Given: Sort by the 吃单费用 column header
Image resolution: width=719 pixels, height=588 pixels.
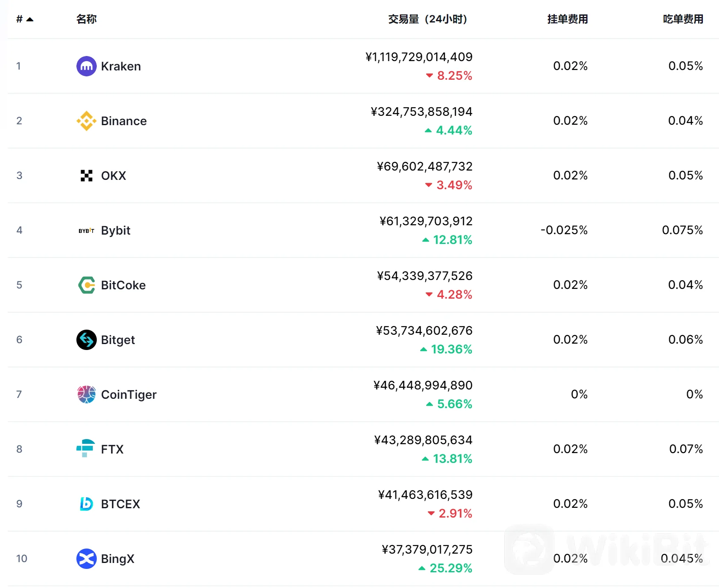Looking at the screenshot, I should pyautogui.click(x=682, y=19).
